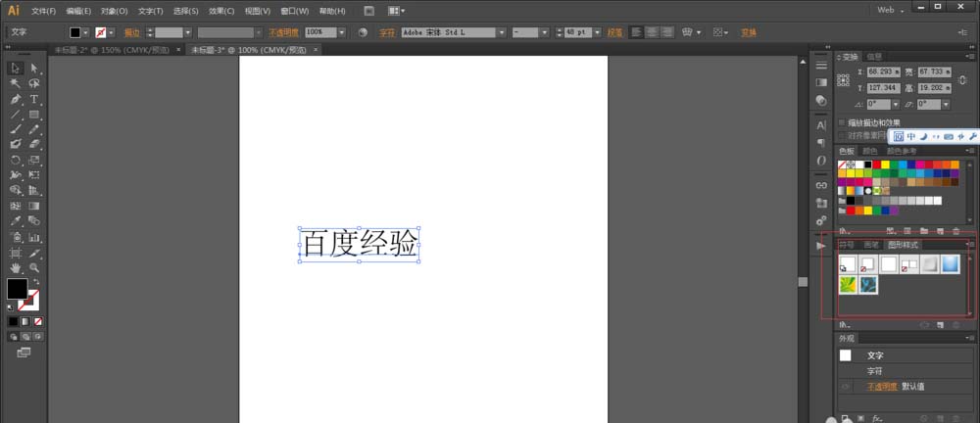Swap fill and stroke colors arrow
This screenshot has width=980, height=423.
tap(36, 282)
